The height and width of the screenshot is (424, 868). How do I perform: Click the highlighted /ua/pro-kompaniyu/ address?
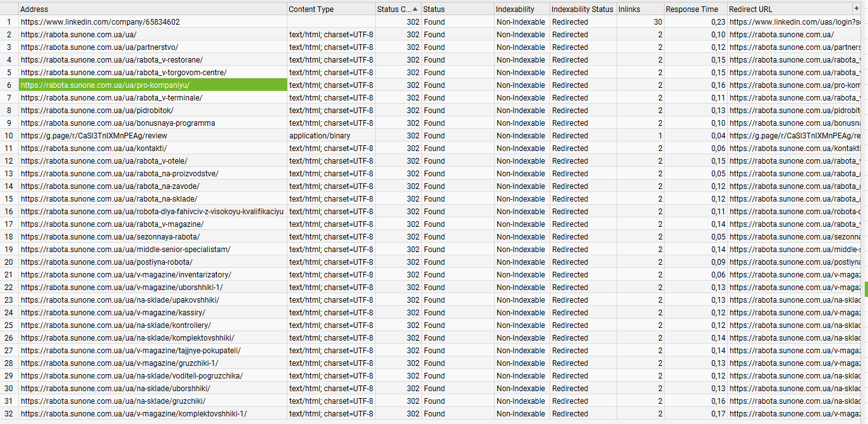(153, 85)
